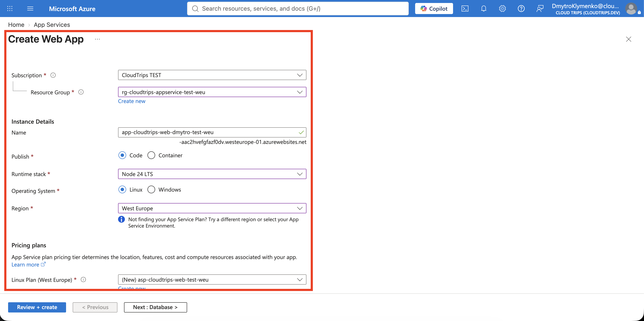Click the Subscription info icon
The height and width of the screenshot is (321, 644).
(x=53, y=75)
